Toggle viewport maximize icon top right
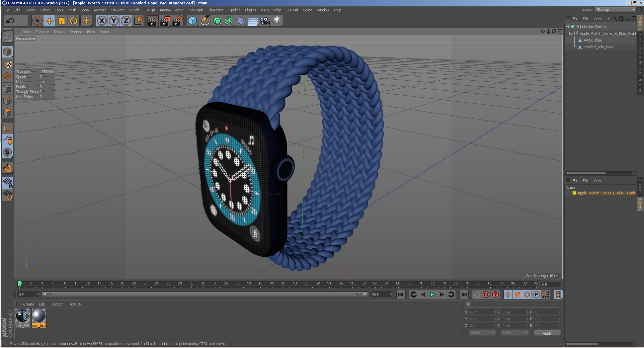644x348 pixels. coord(560,31)
